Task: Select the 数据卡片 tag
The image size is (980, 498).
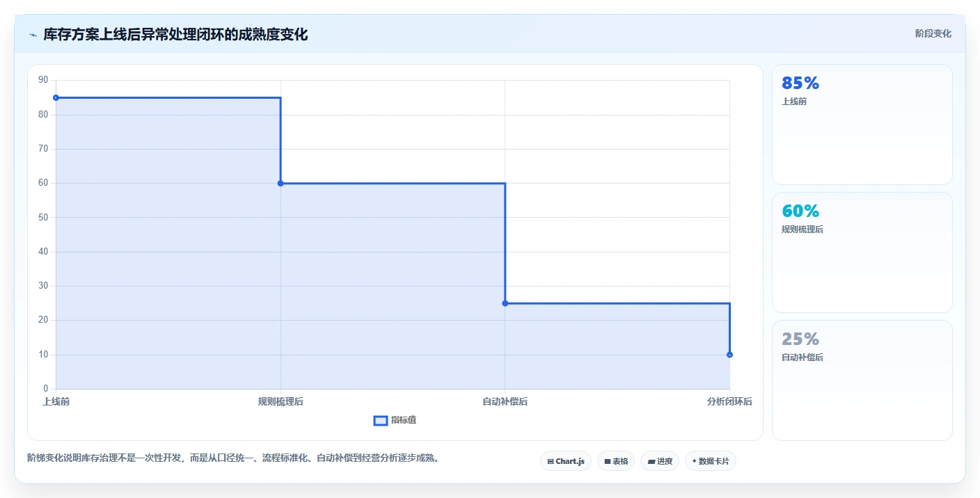Action: click(x=711, y=461)
